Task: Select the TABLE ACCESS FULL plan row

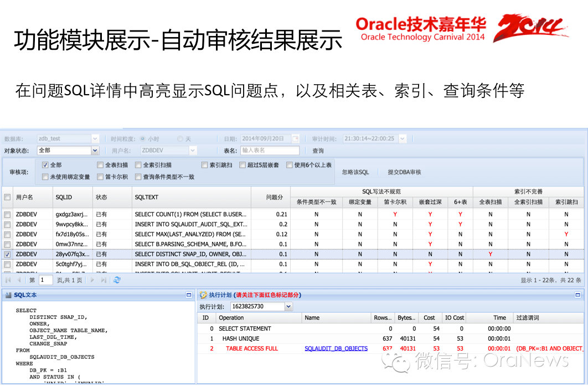Action: click(390, 348)
